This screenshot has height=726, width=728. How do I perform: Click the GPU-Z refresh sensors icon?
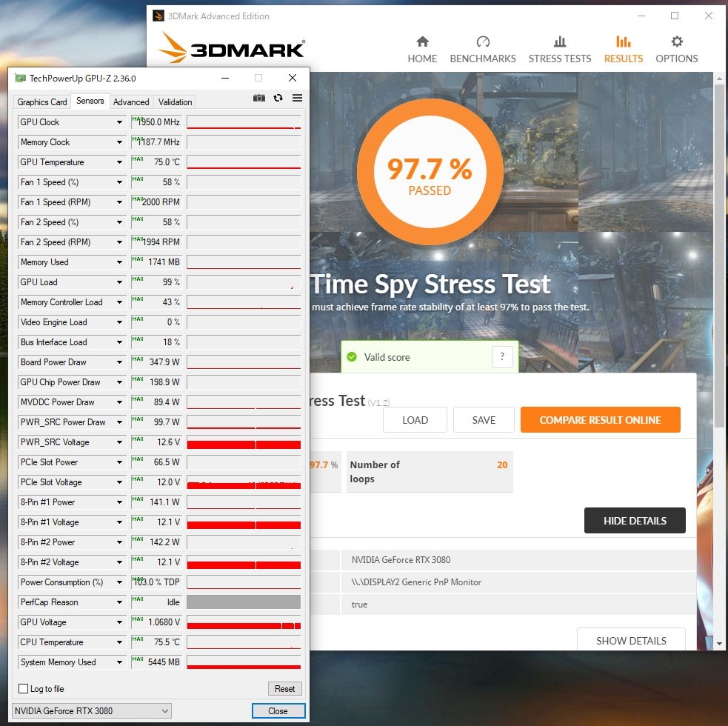pyautogui.click(x=278, y=98)
